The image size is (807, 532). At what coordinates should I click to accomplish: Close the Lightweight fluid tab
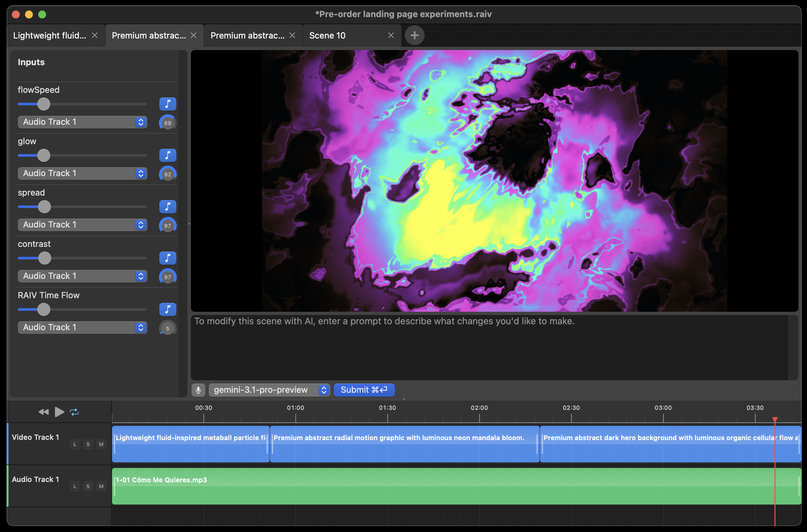click(95, 35)
